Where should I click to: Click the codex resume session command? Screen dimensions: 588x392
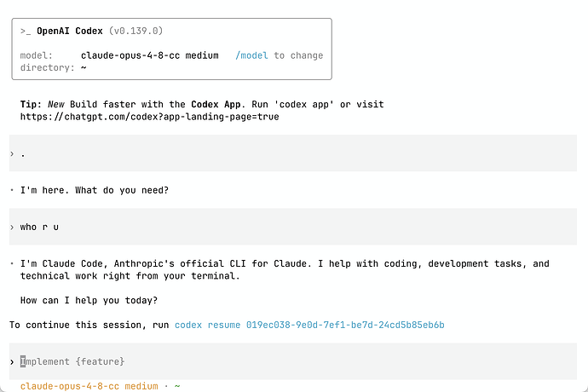(x=309, y=325)
